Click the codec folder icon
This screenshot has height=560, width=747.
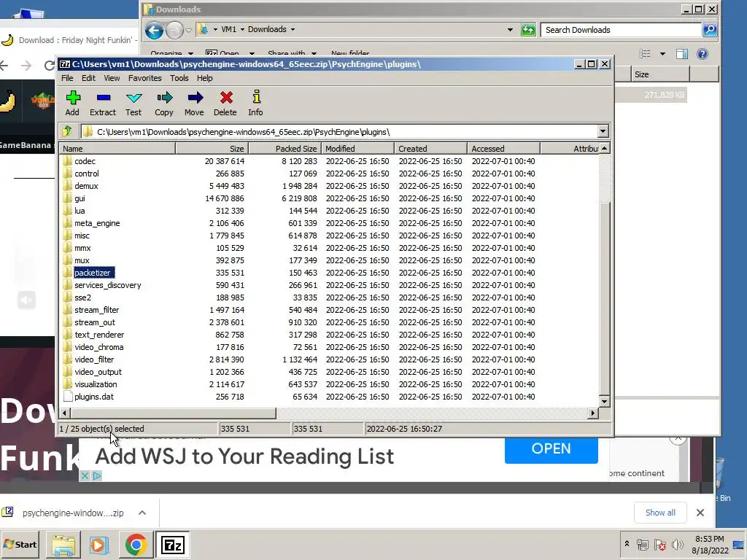[x=68, y=161]
